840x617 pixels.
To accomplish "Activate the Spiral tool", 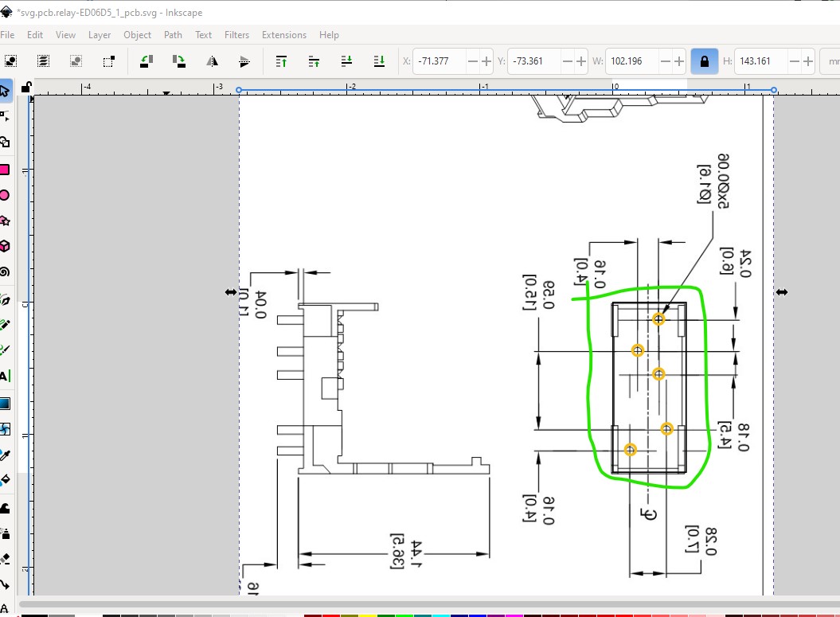I will point(5,271).
